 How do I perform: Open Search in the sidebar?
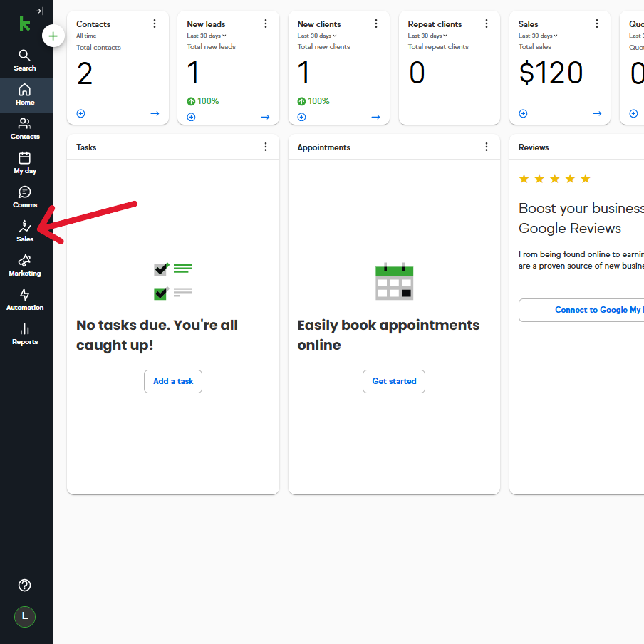point(25,60)
